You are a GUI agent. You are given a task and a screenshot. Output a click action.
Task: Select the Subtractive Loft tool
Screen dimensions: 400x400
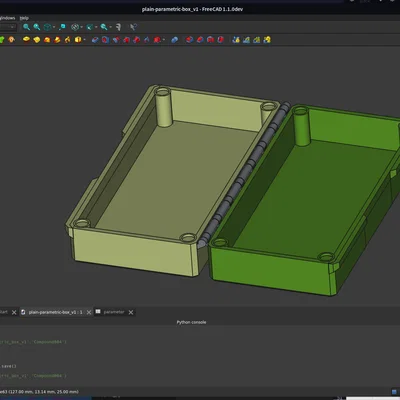[126, 40]
